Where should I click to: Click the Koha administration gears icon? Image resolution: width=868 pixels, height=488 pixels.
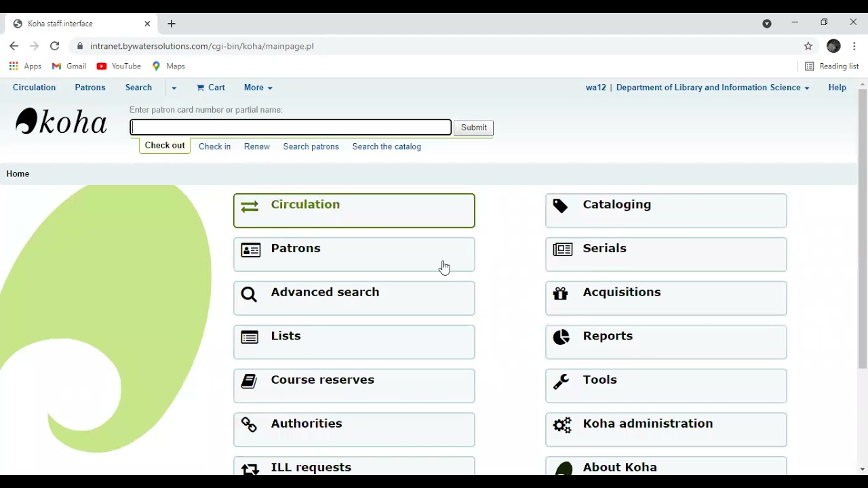pos(563,425)
